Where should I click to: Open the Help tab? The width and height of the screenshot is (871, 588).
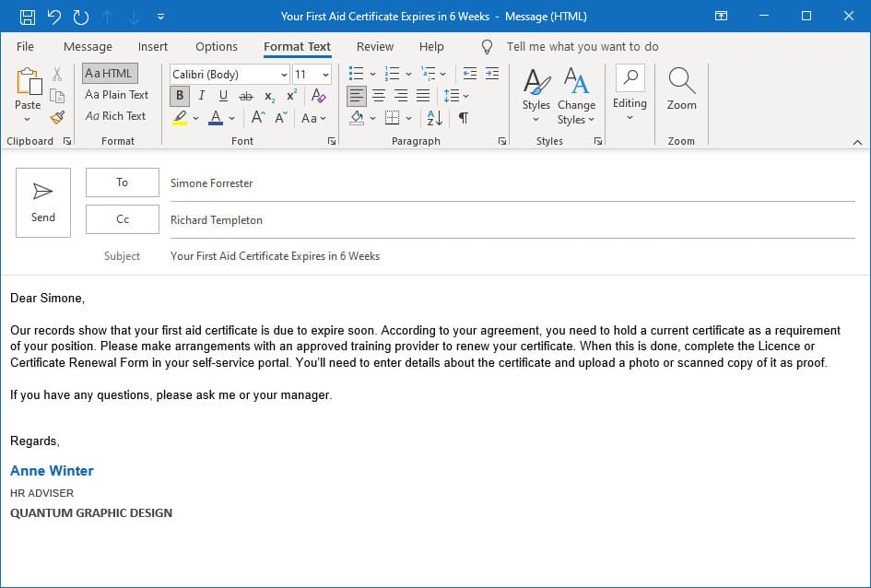[431, 47]
